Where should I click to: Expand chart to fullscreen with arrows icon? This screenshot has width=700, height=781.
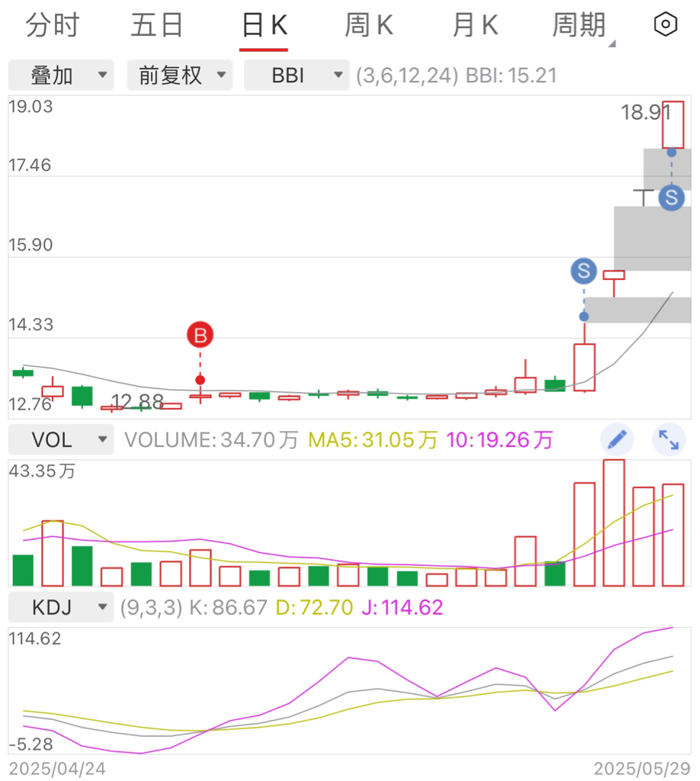[x=669, y=439]
